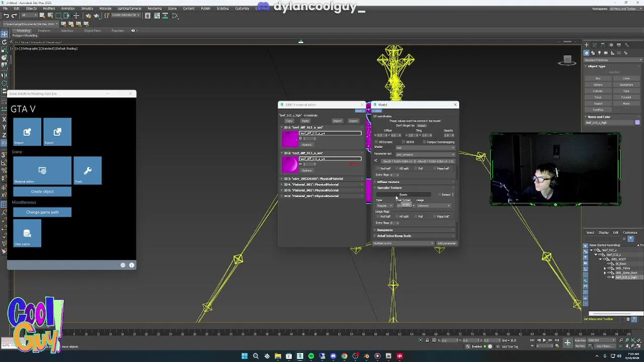Select the Systems category icon
Image resolution: width=644 pixels, height=362 pixels.
click(625, 53)
